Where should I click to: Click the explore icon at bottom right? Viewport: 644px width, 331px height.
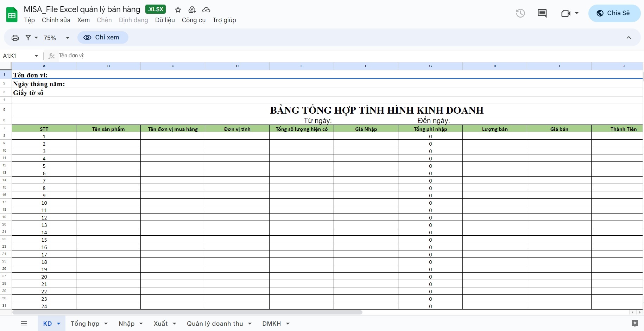pos(635,323)
